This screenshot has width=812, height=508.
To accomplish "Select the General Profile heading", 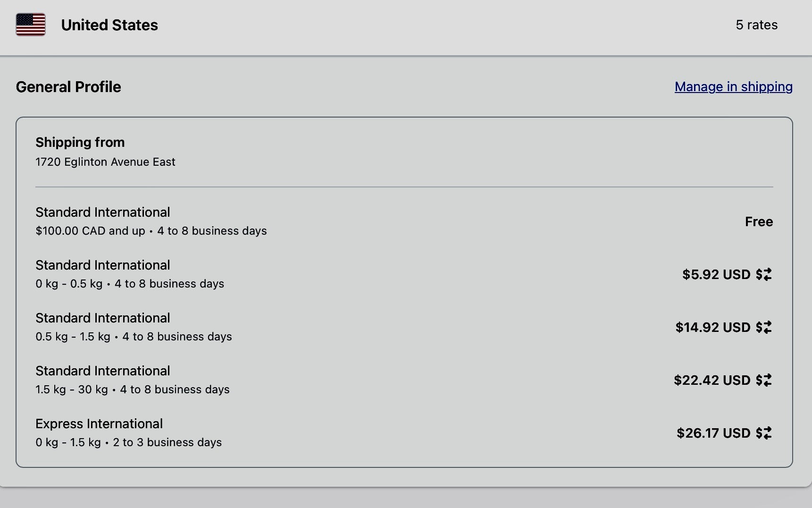I will 68,87.
